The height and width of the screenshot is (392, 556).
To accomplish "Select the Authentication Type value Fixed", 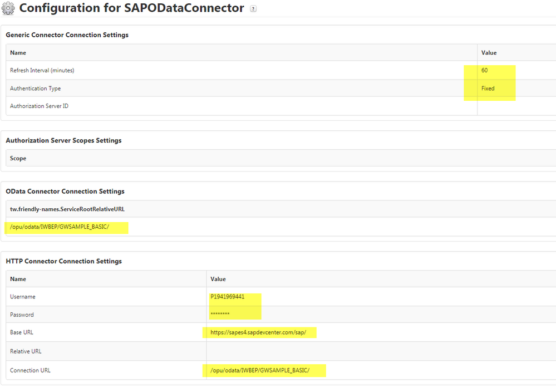I will pyautogui.click(x=488, y=89).
